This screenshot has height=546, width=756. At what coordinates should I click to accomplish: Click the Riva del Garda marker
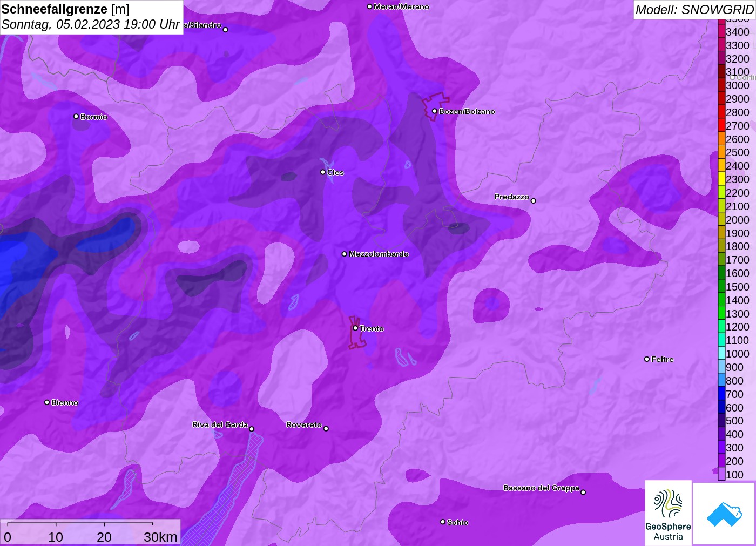pos(252,429)
